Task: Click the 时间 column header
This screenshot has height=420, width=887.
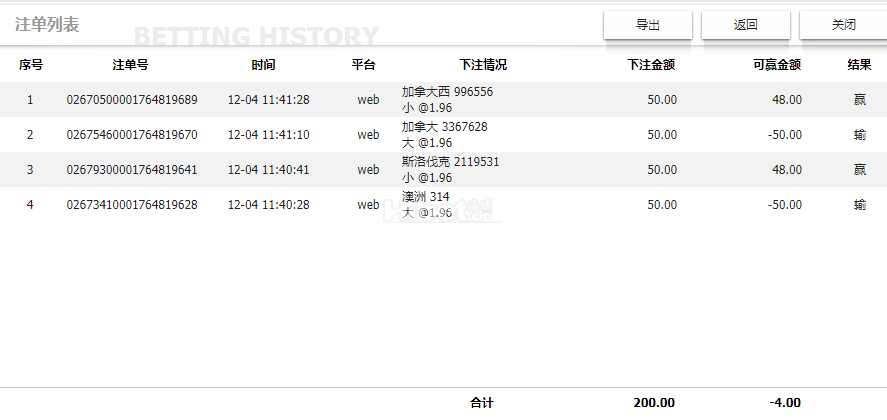Action: (x=264, y=65)
